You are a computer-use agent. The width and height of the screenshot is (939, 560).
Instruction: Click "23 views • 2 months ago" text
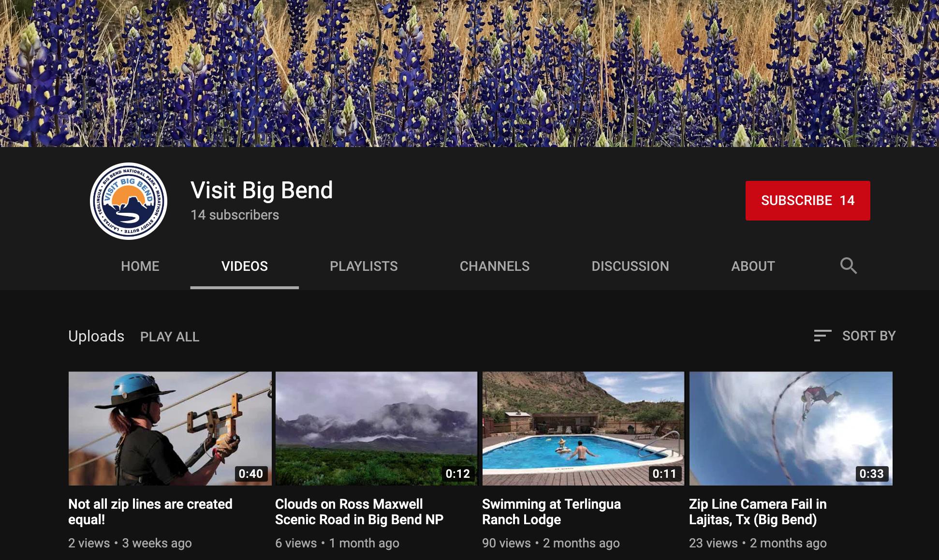758,543
